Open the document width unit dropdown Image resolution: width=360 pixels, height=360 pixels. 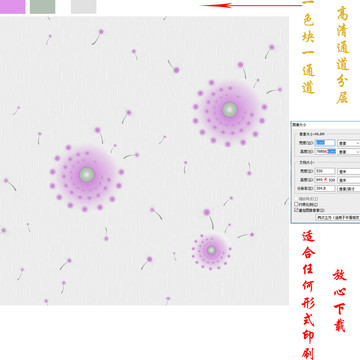[x=349, y=171]
